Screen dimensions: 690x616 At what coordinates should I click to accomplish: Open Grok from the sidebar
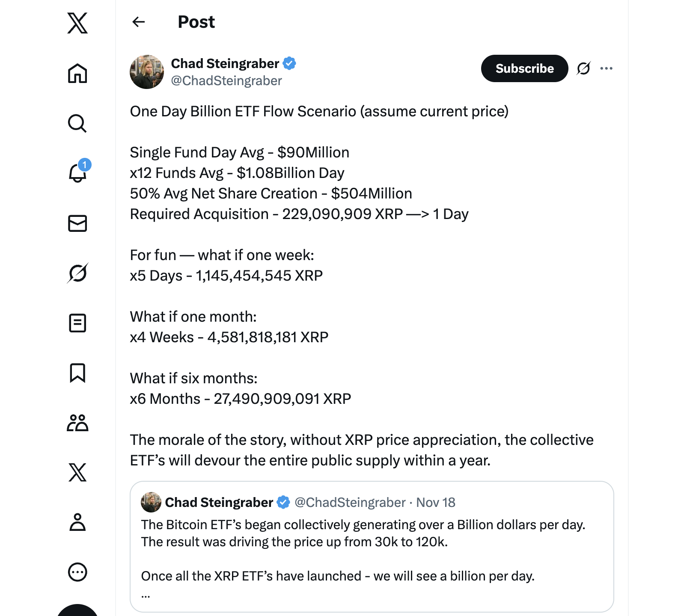[x=77, y=273]
